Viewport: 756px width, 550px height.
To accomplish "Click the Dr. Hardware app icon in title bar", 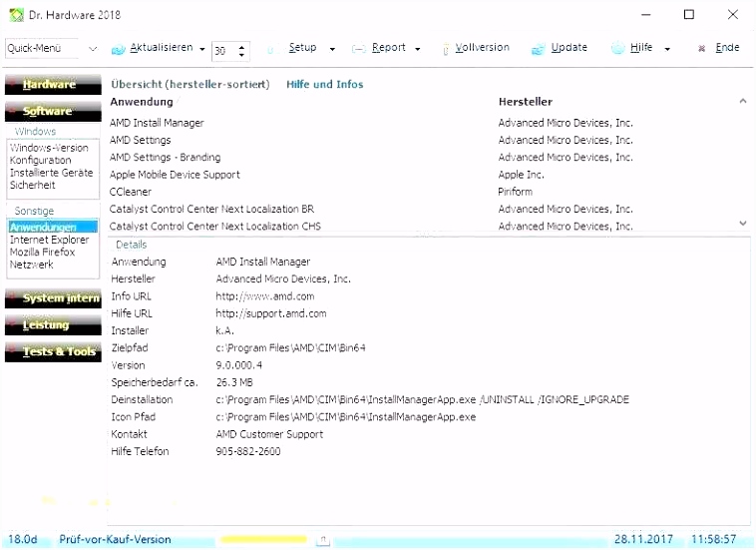I will point(16,15).
